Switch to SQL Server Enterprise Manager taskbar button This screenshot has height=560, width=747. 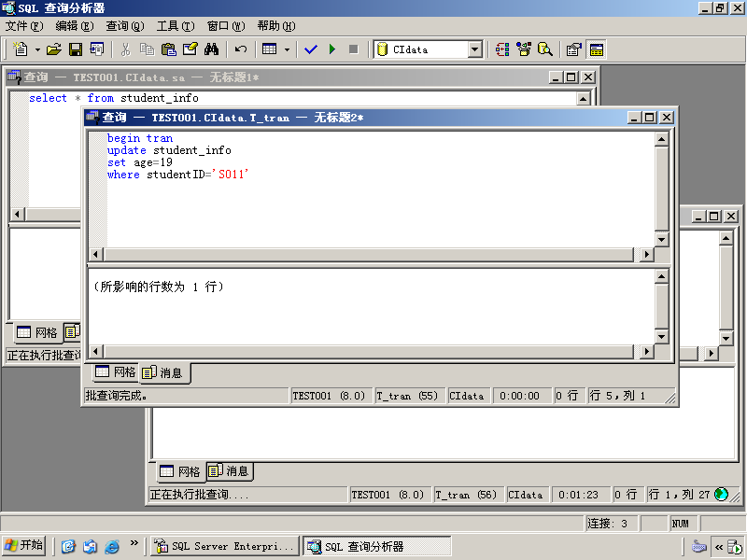click(x=225, y=546)
